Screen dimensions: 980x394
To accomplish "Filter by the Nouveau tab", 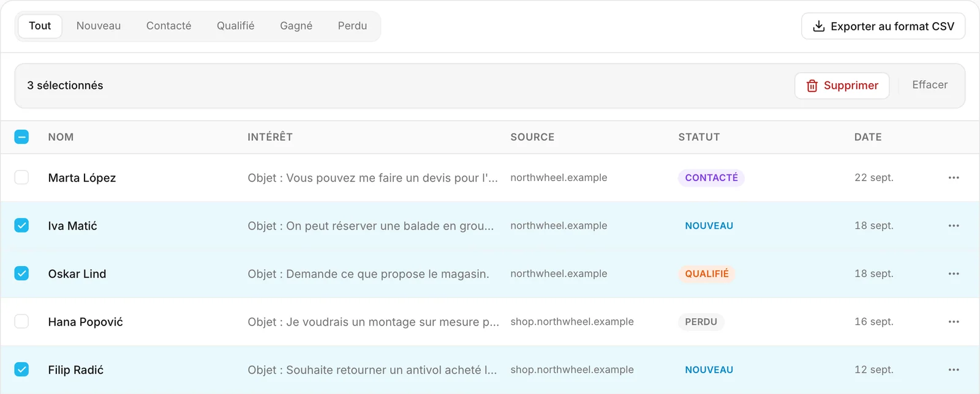I will [99, 26].
